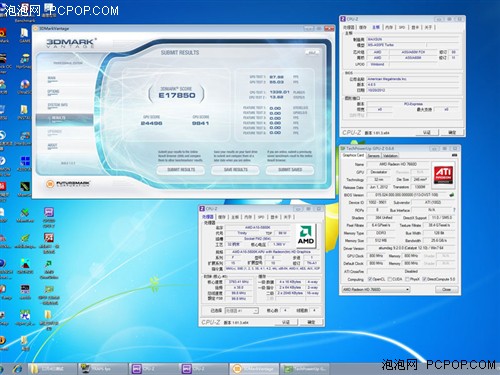Click the GPU-Z Driver Version field

[x=412, y=248]
